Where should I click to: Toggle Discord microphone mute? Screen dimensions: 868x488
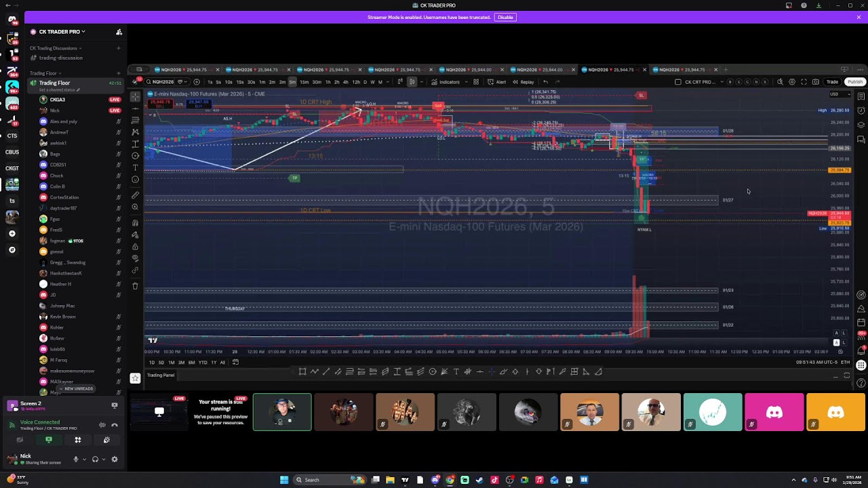(x=75, y=460)
